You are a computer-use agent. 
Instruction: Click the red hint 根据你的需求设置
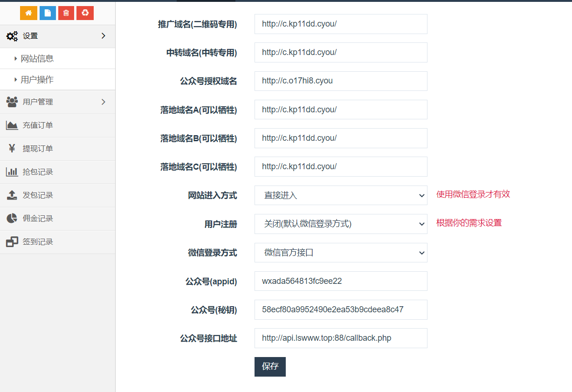click(469, 223)
